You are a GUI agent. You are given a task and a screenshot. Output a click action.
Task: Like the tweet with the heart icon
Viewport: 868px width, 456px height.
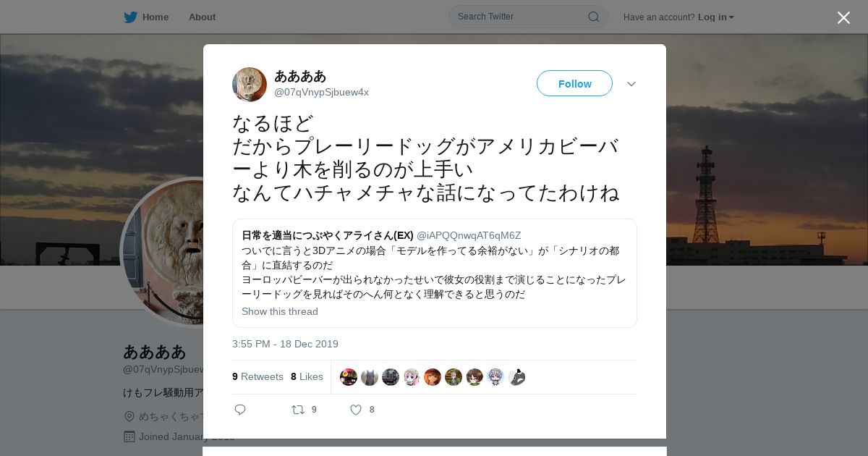click(x=356, y=410)
